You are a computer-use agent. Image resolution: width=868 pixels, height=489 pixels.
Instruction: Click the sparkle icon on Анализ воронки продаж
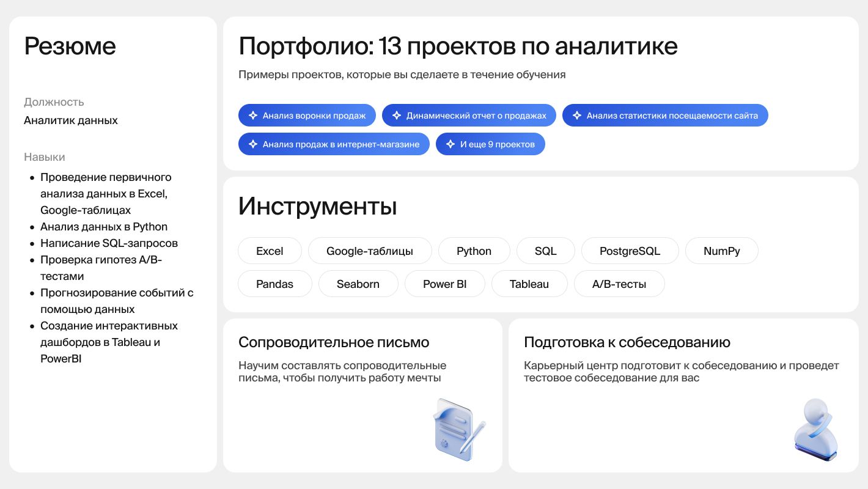(252, 116)
